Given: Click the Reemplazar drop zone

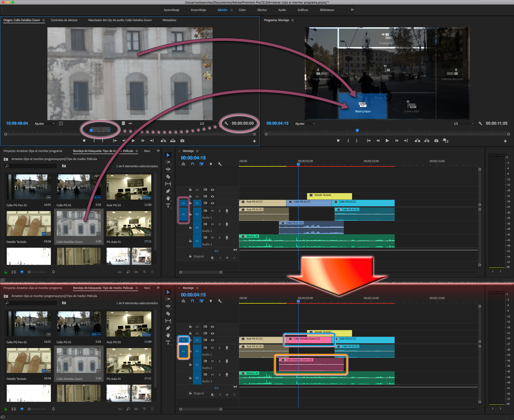Looking at the screenshot, I should click(362, 106).
